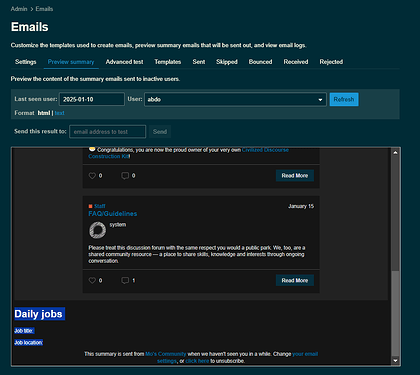Open the Bounced tab
This screenshot has width=420, height=375.
(260, 62)
